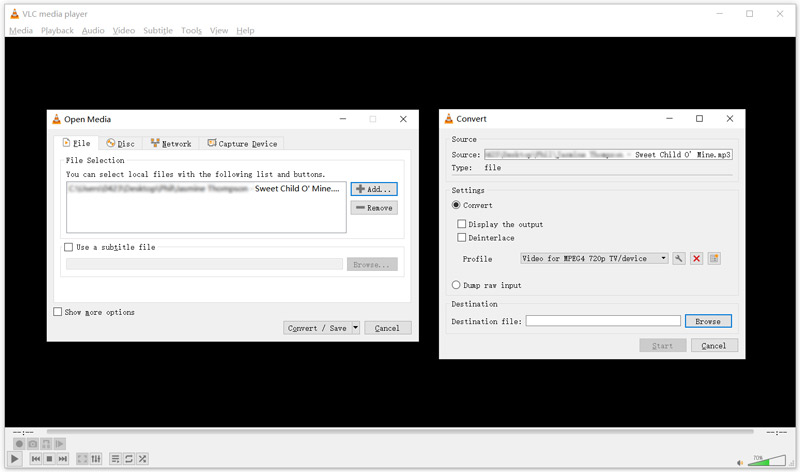The width and height of the screenshot is (800, 472).
Task: Click the frame by frame button
Action: coord(59,444)
